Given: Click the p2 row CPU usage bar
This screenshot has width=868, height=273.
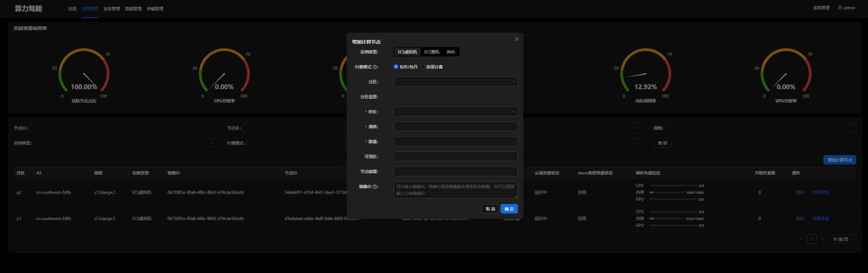Looking at the screenshot, I should [673, 186].
